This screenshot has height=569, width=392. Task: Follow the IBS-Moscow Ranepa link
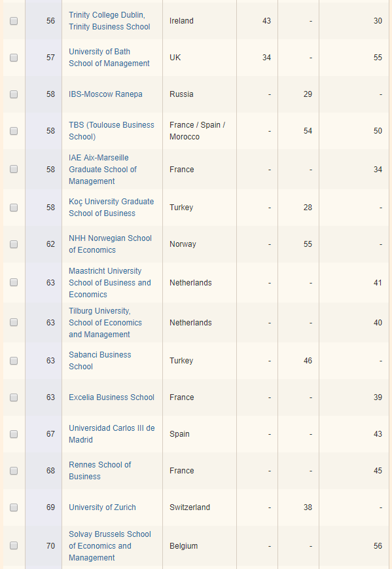pyautogui.click(x=105, y=94)
